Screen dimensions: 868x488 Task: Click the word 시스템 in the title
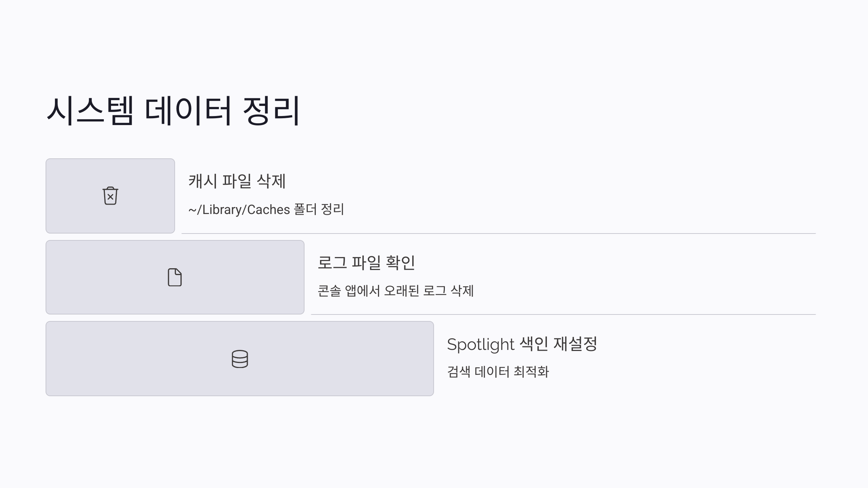[x=90, y=111]
